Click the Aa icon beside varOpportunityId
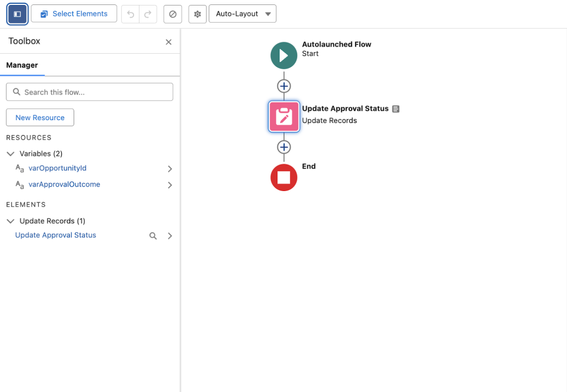This screenshot has height=392, width=567. (x=19, y=168)
